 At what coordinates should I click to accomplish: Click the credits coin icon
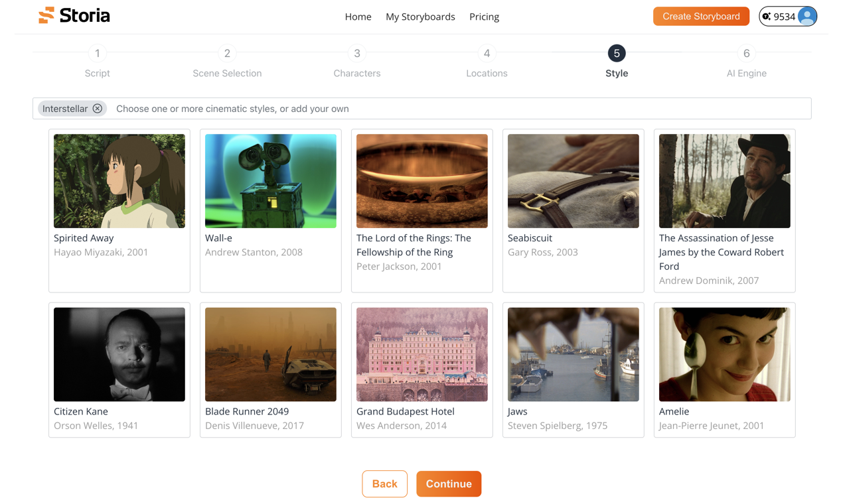767,17
